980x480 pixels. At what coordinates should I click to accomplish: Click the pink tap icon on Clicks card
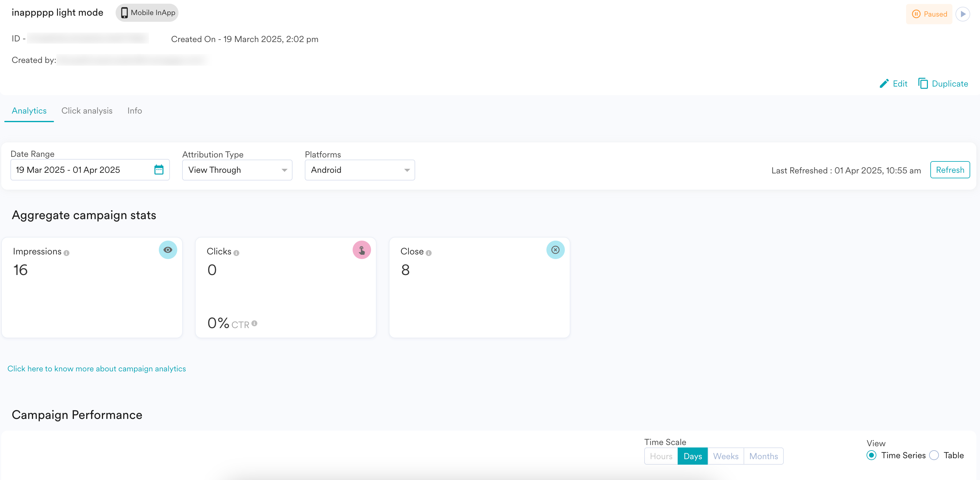pyautogui.click(x=362, y=250)
